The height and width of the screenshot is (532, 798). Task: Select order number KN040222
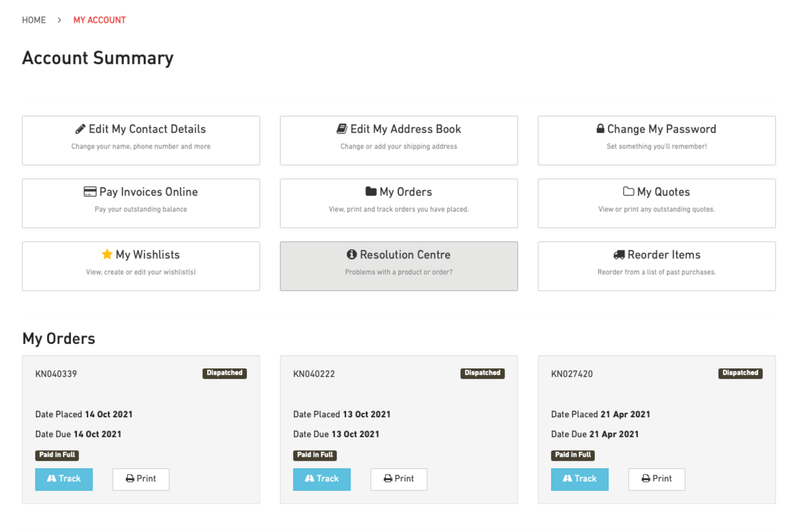tap(314, 374)
